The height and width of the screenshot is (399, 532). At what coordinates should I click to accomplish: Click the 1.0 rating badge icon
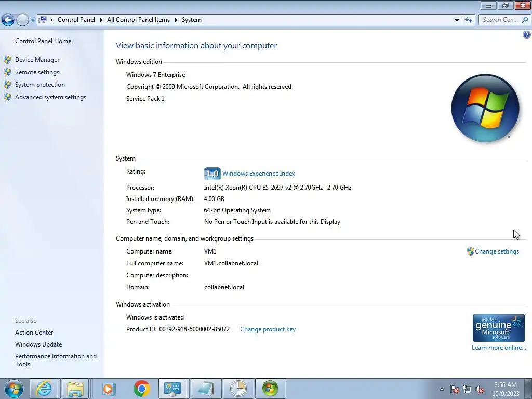[x=212, y=174]
